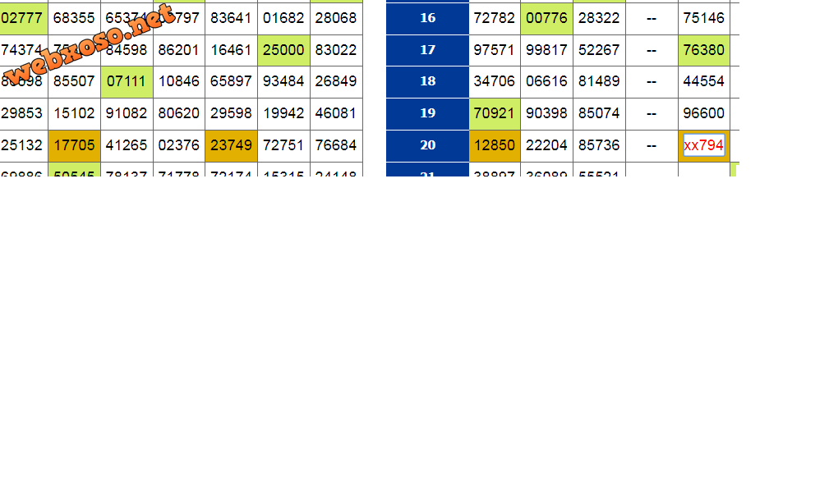This screenshot has height=504, width=829.
Task: Select the cell 83641
Action: pyautogui.click(x=231, y=19)
